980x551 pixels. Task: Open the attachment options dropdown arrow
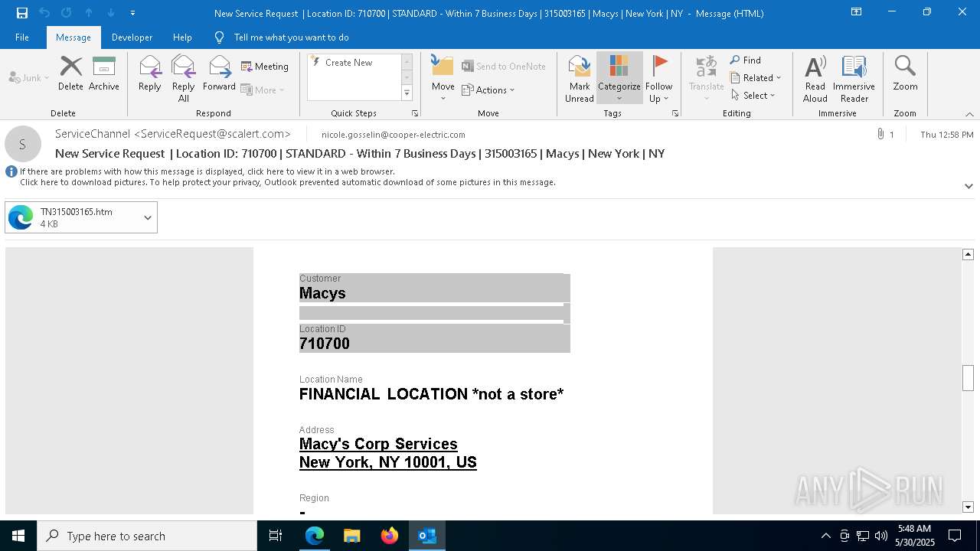click(x=148, y=217)
